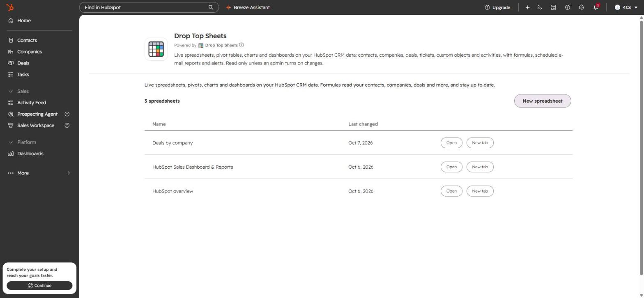Open HubSpot Sales Dashboard & Reports in new tab
The height and width of the screenshot is (298, 644).
coord(480,167)
